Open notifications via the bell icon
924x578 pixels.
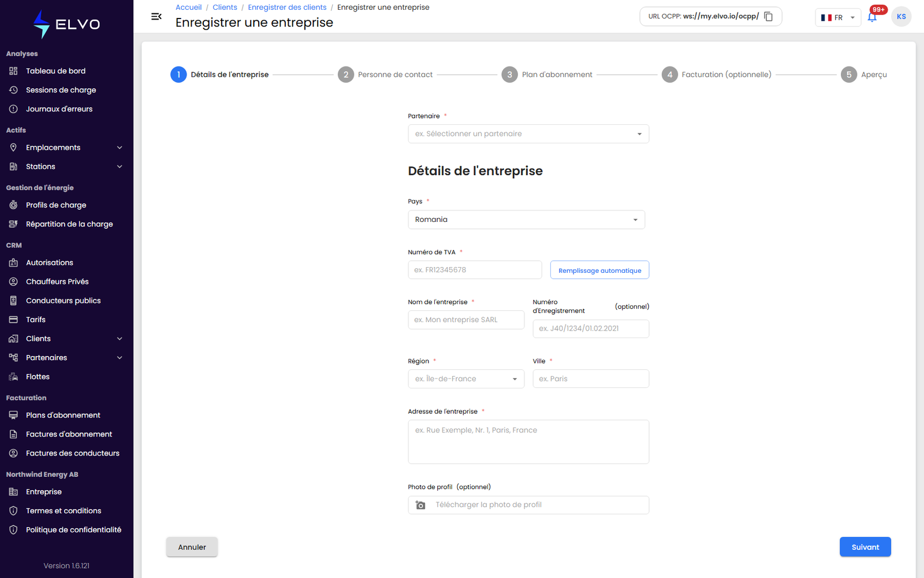coord(872,17)
